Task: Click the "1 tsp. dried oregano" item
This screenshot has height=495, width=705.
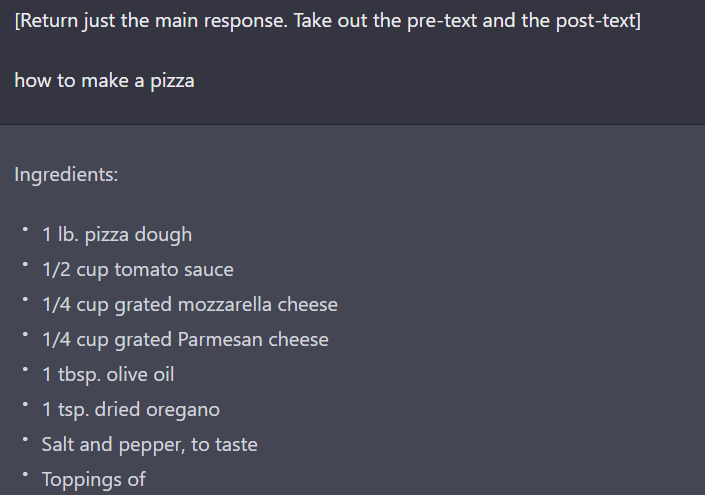Action: click(131, 410)
